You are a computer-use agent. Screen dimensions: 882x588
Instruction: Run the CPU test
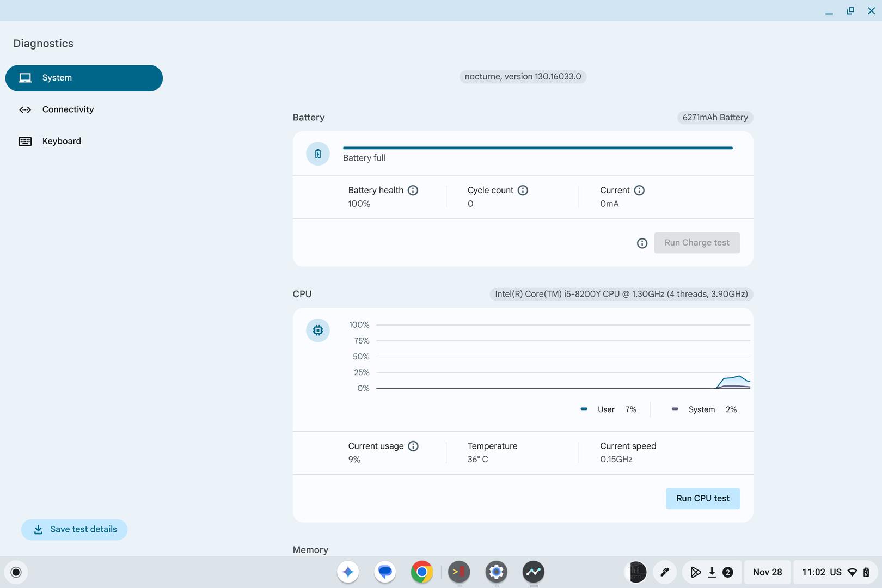click(x=702, y=498)
